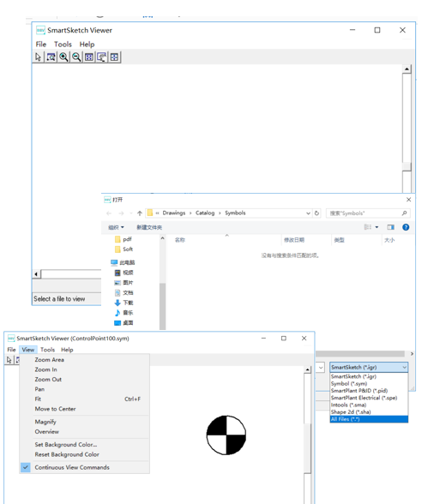Image resolution: width=446 pixels, height=504 pixels.
Task: Open the file type combo box showing SmartSketch (*.igr)
Action: (369, 367)
